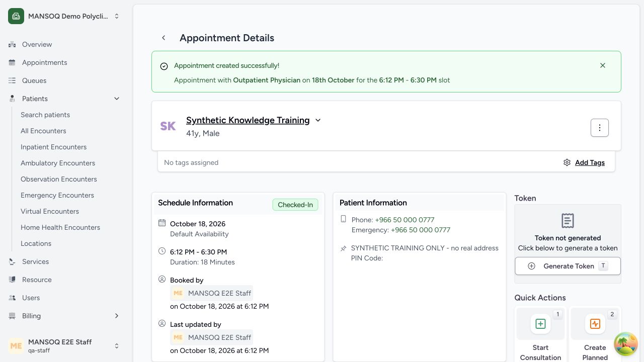Call the patient phone number link
Image resolution: width=644 pixels, height=362 pixels.
405,220
